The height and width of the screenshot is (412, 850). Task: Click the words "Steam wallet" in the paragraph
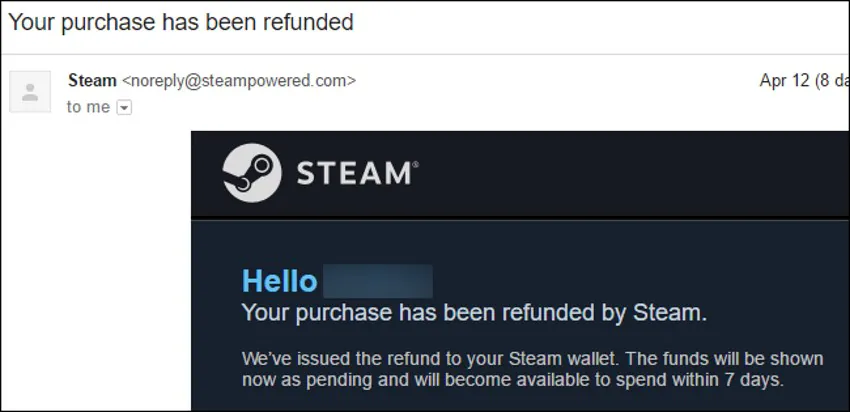(x=555, y=359)
